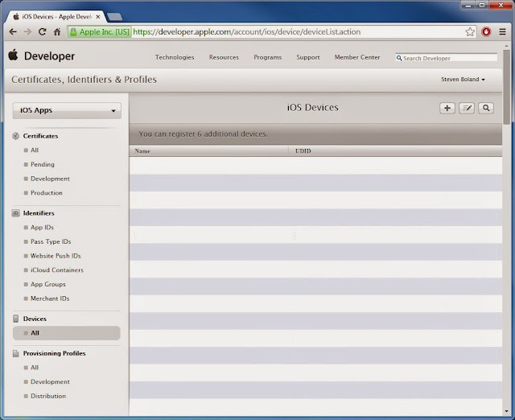Click the Developer title link
Viewport: 515px width, 420px height.
49,56
